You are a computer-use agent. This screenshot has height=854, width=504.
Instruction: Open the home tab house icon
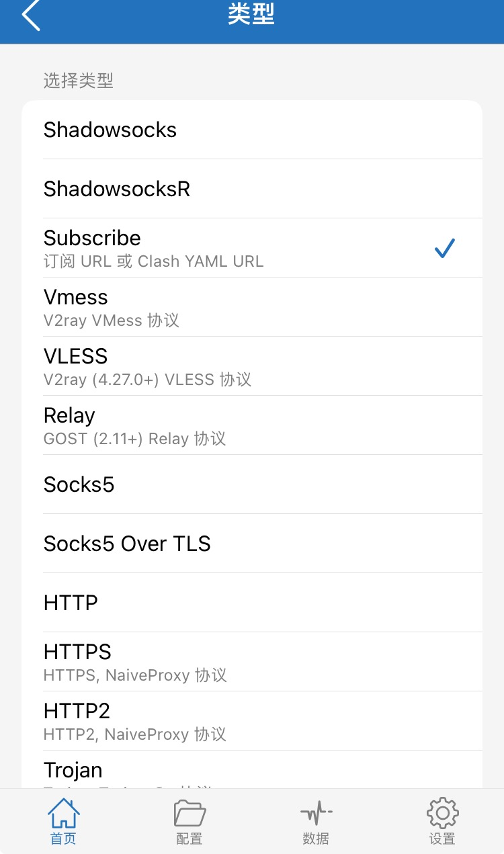tap(63, 820)
